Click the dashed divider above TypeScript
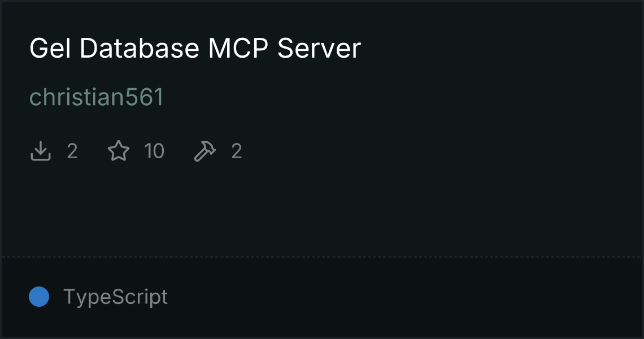Image resolution: width=644 pixels, height=339 pixels. click(x=322, y=257)
